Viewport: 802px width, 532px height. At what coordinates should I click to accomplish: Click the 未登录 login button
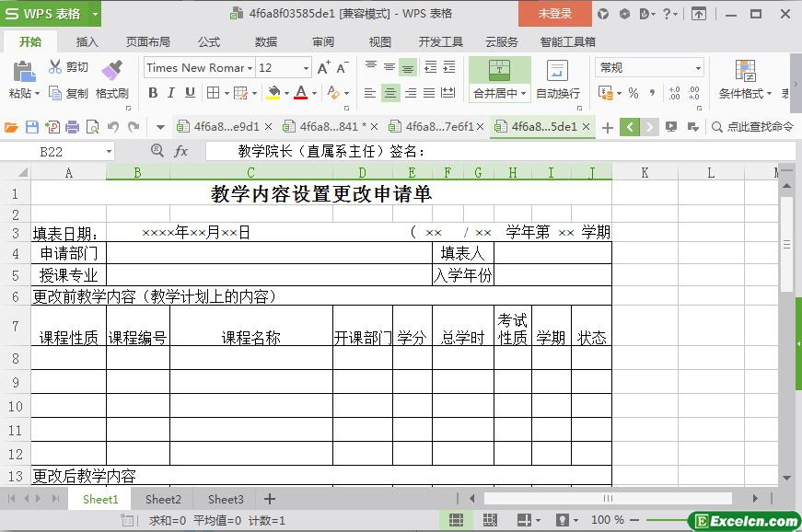[x=555, y=14]
